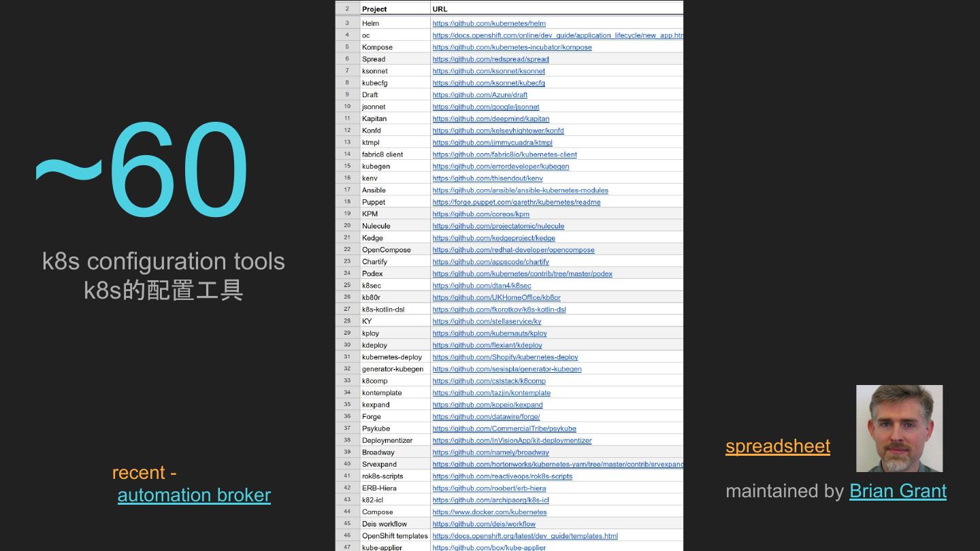The image size is (980, 551).
Task: Follow the Brian Grant link
Action: (898, 491)
